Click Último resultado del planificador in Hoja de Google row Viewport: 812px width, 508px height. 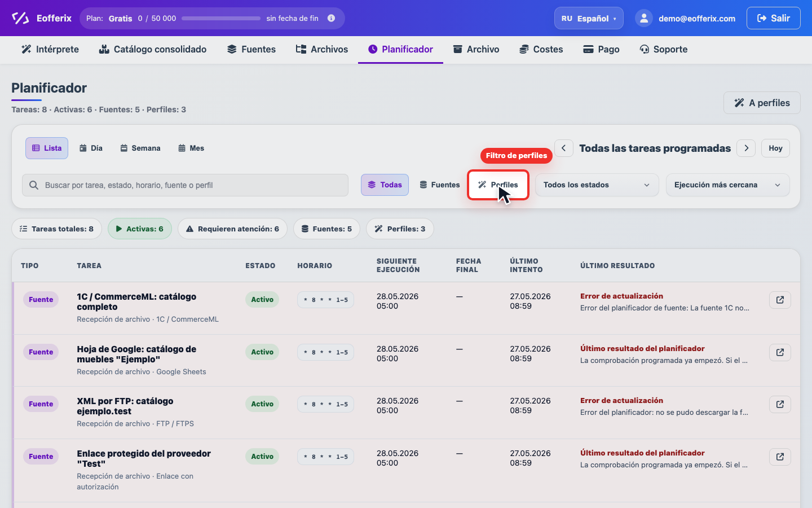[642, 348]
